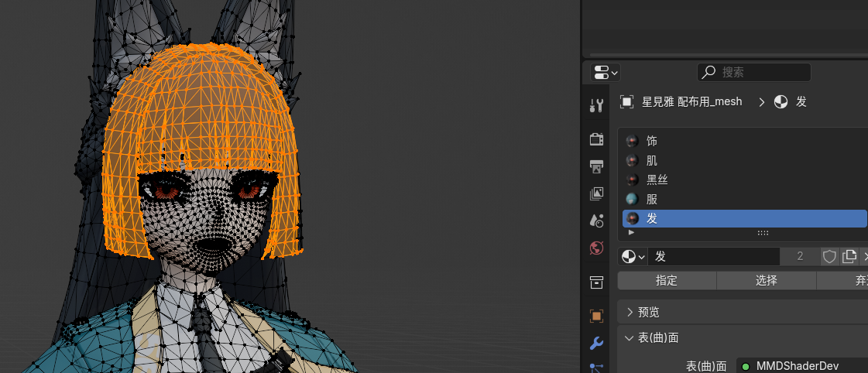Open the Scene properties tab

[596, 221]
